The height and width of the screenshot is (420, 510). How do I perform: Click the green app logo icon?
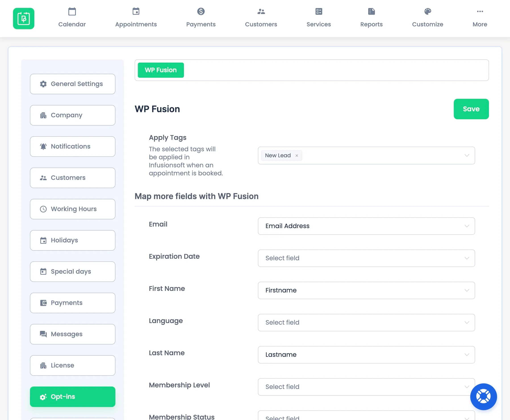click(x=24, y=19)
